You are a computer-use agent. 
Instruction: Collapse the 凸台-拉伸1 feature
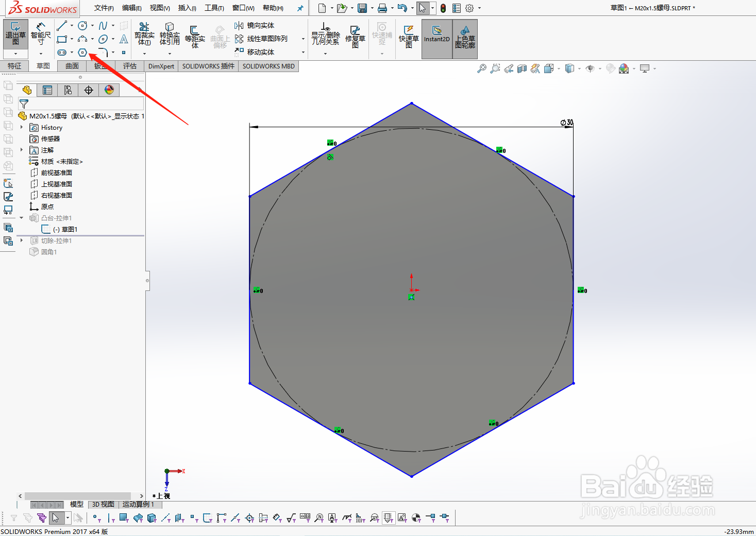click(x=22, y=218)
